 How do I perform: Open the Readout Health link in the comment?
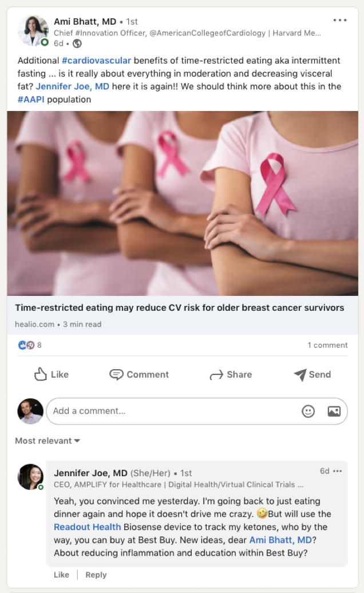[x=88, y=527]
